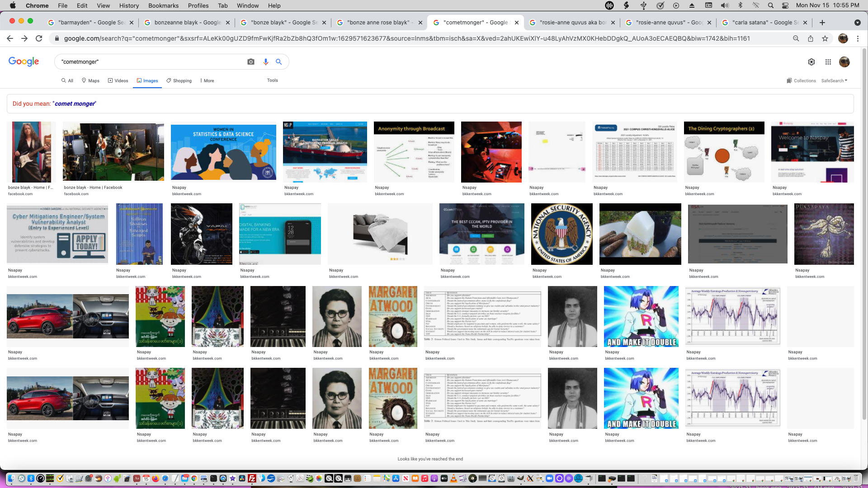
Task: Click the blue magnifier search button
Action: click(x=279, y=62)
